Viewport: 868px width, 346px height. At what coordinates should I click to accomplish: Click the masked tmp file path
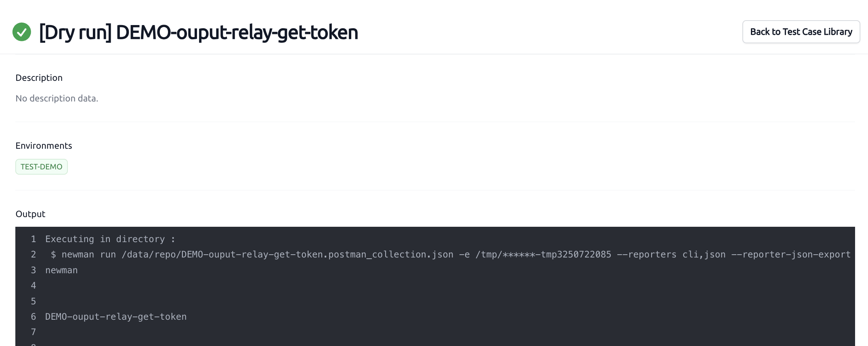[543, 254]
